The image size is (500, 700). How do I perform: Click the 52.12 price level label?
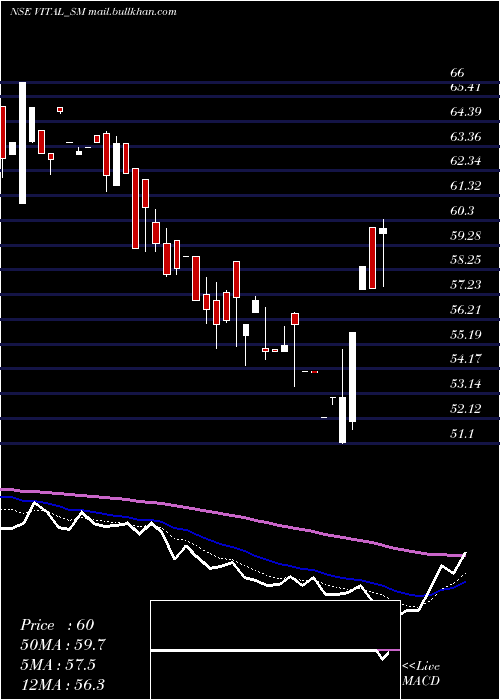[466, 408]
